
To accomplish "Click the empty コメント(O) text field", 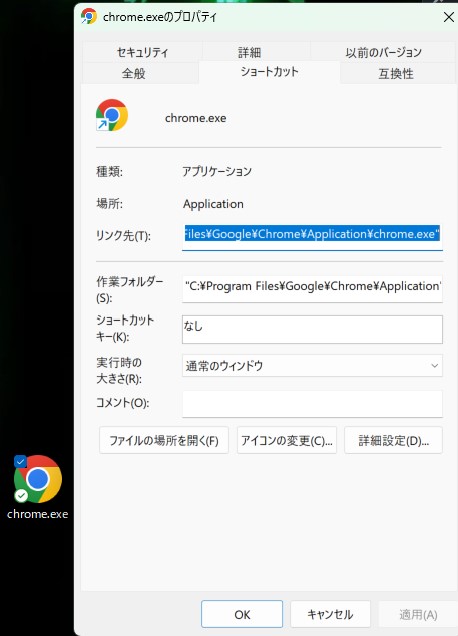I will (312, 404).
